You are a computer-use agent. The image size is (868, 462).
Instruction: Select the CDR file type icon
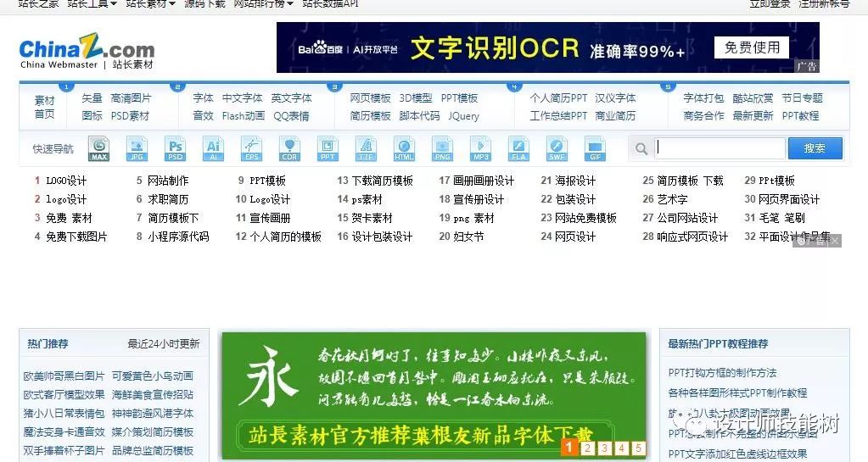(289, 148)
